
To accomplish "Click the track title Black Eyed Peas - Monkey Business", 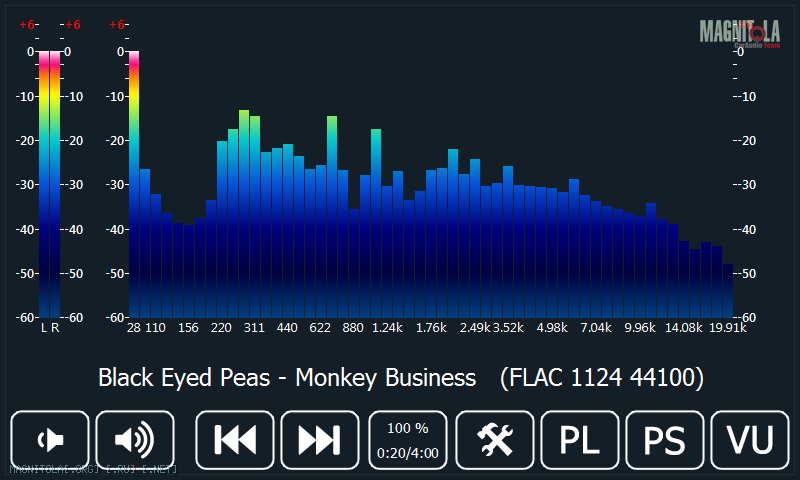I will point(287,378).
